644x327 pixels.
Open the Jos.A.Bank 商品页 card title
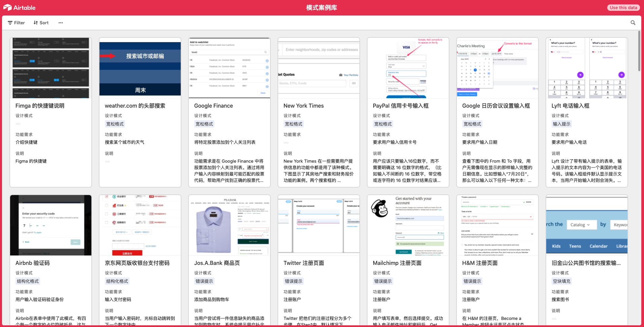(x=217, y=263)
